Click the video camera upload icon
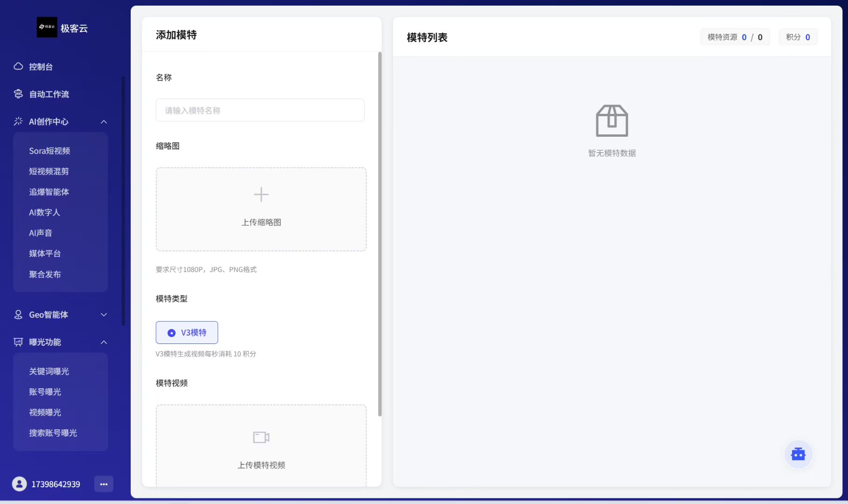Viewport: 848px width, 504px height. 261,437
